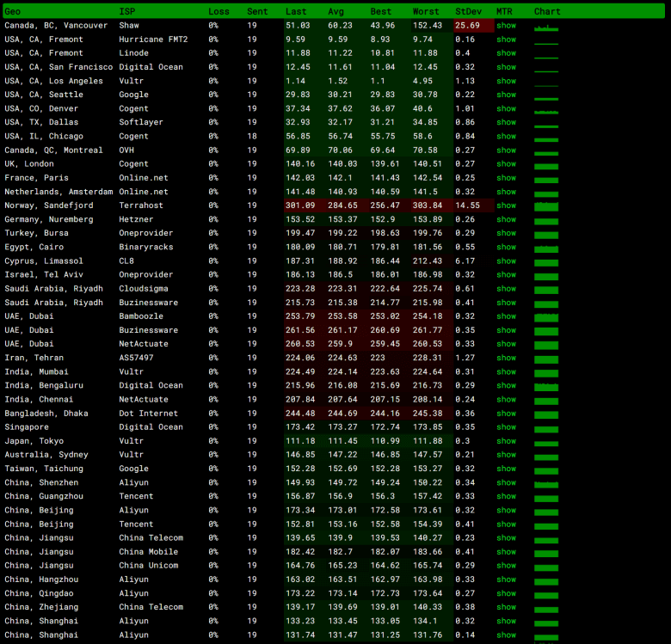
Task: Select the Avg column header
Action: (335, 11)
